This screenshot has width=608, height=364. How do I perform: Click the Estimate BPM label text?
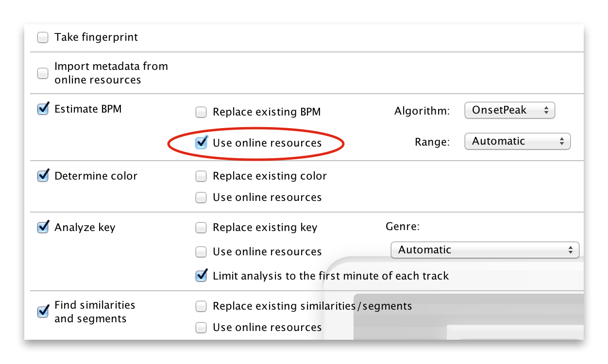click(88, 109)
